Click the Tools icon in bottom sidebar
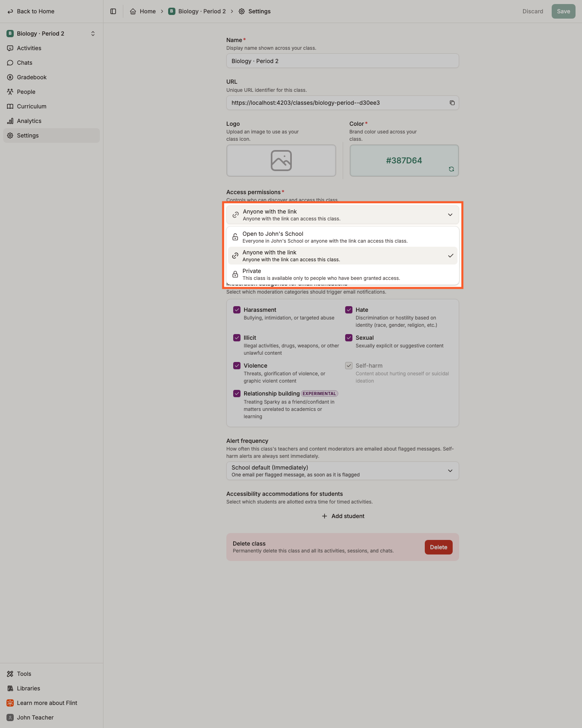This screenshot has width=582, height=728. [x=10, y=674]
